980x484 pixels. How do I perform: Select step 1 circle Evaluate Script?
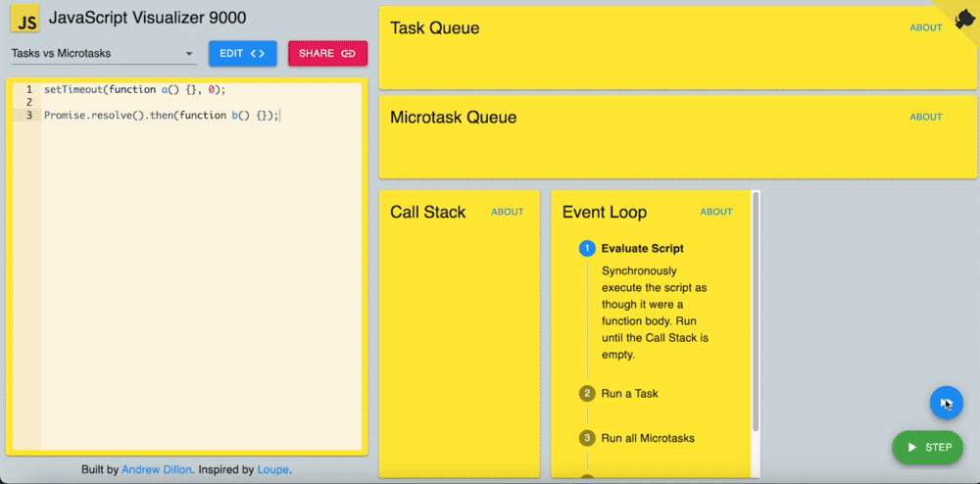(x=587, y=249)
